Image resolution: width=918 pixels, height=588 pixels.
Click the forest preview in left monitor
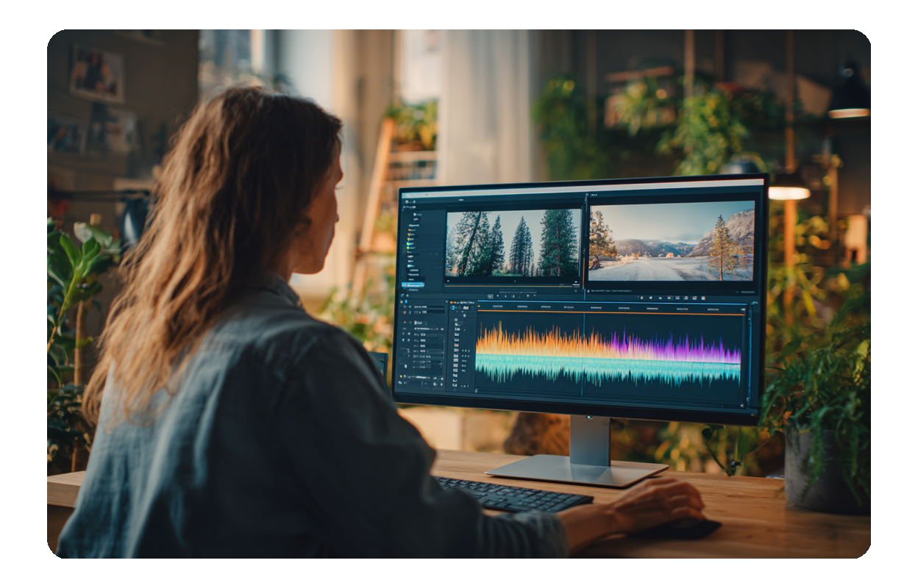click(x=513, y=243)
